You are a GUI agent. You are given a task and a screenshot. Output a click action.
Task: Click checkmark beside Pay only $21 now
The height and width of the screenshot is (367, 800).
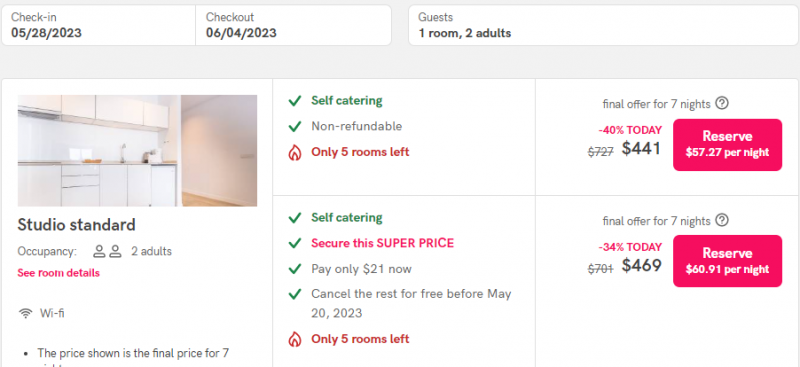pos(294,269)
